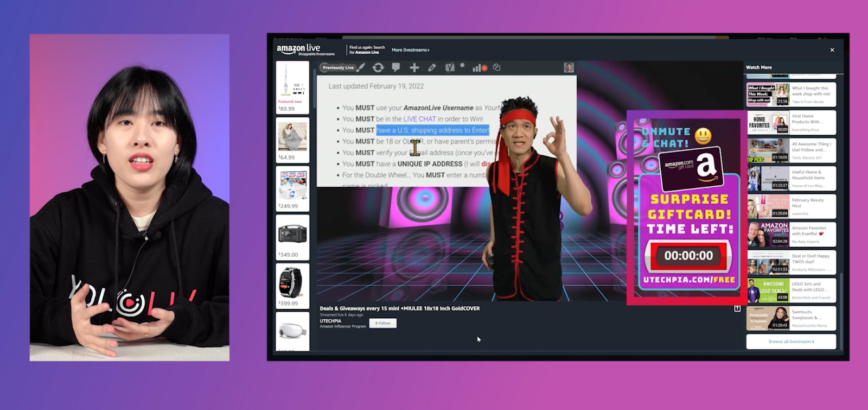This screenshot has height=410, width=868.
Task: Watch 'Swimsuits, Sunglasses' stream
Action: pyautogui.click(x=792, y=318)
